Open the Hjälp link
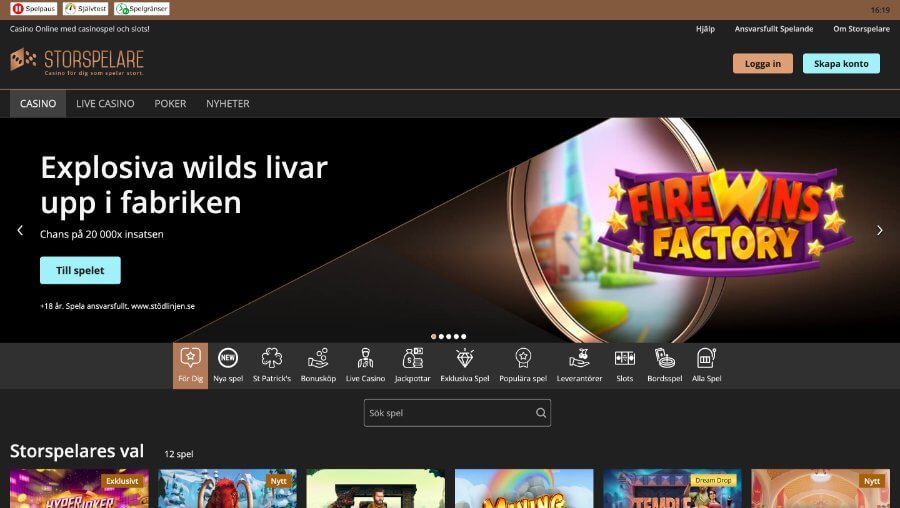 [705, 29]
